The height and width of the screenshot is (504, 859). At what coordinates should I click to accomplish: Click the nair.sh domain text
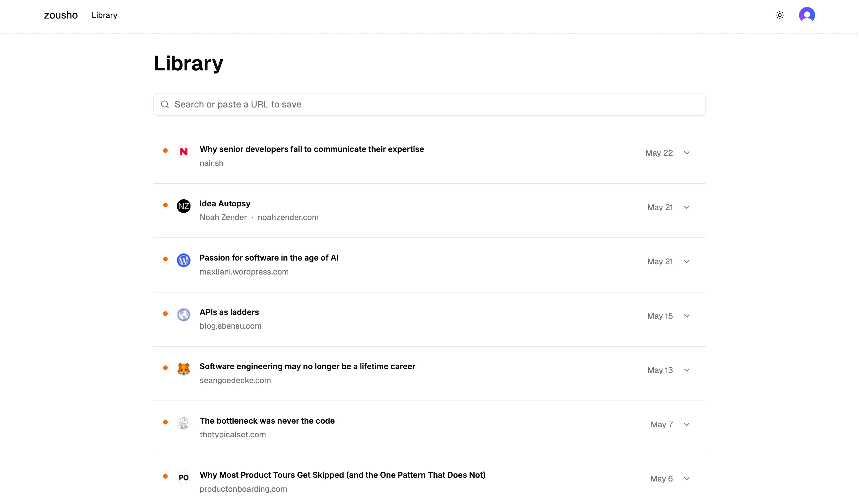point(211,163)
